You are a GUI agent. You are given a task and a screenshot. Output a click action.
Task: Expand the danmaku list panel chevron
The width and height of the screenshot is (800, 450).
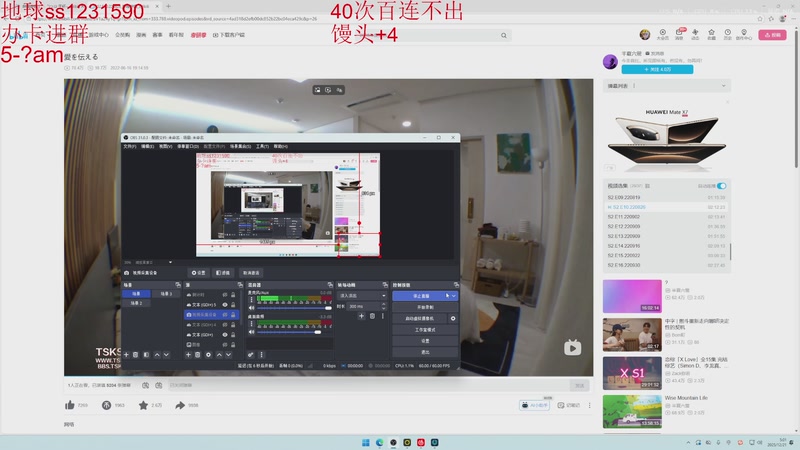723,86
